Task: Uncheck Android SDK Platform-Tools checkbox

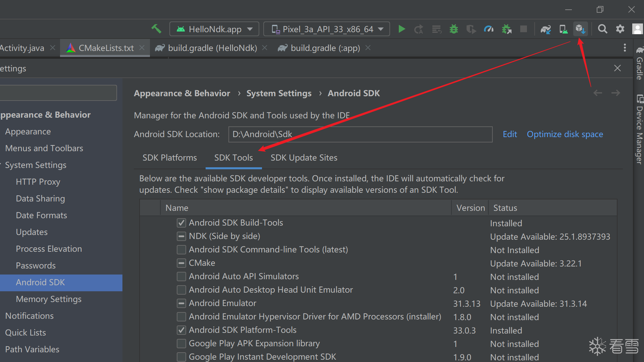Action: 181,330
